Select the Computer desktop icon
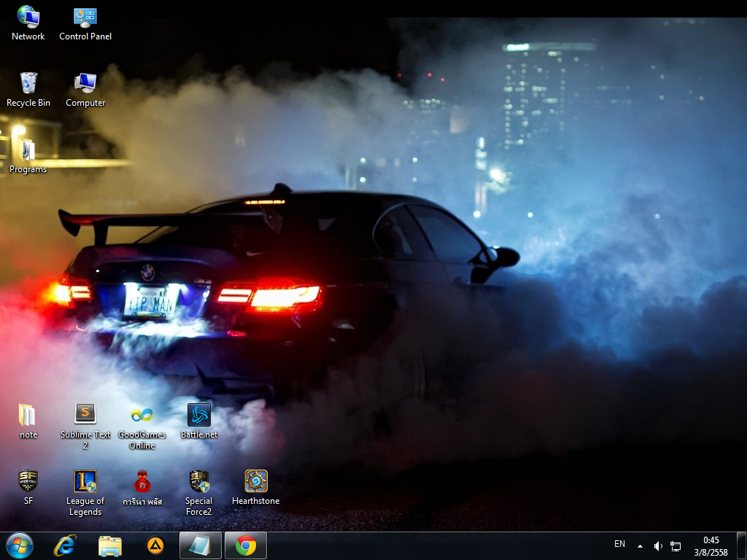Viewport: 747px width, 560px height. [x=85, y=90]
